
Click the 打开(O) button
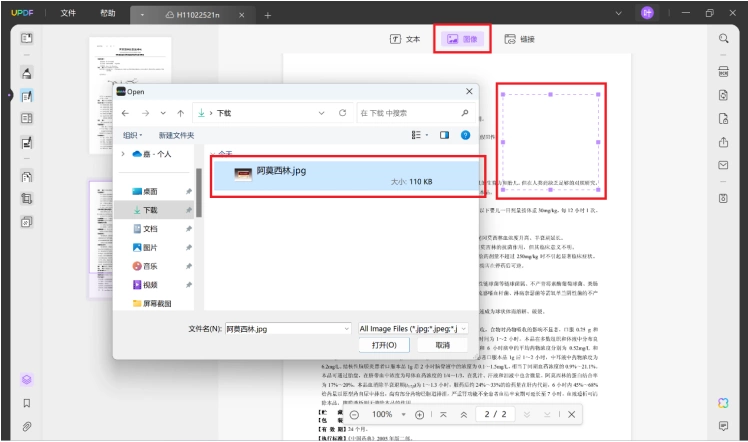(384, 345)
